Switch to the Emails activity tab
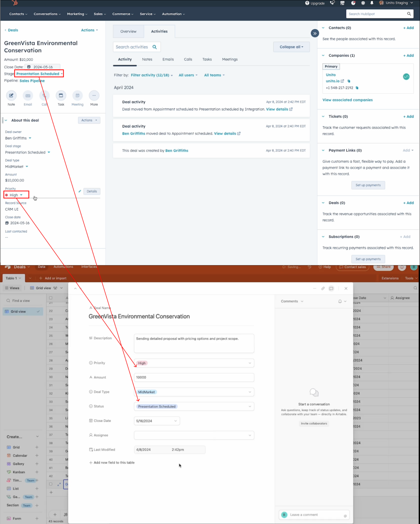This screenshot has height=524, width=420. coord(168,59)
